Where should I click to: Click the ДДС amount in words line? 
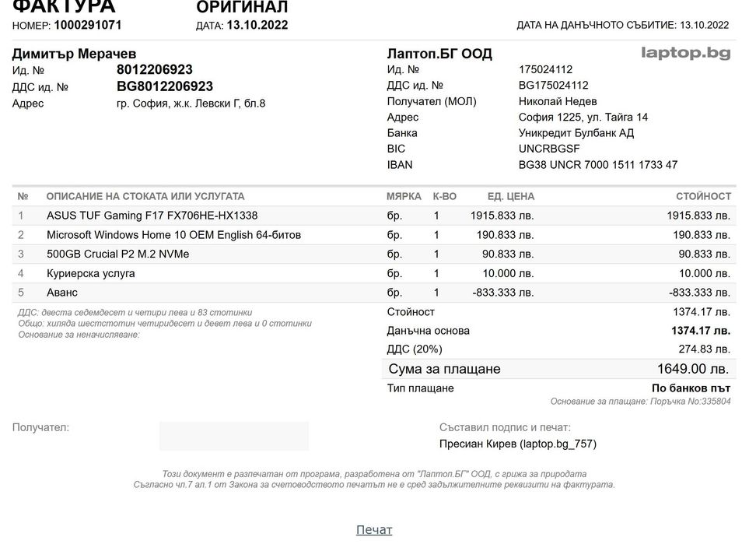pos(135,313)
